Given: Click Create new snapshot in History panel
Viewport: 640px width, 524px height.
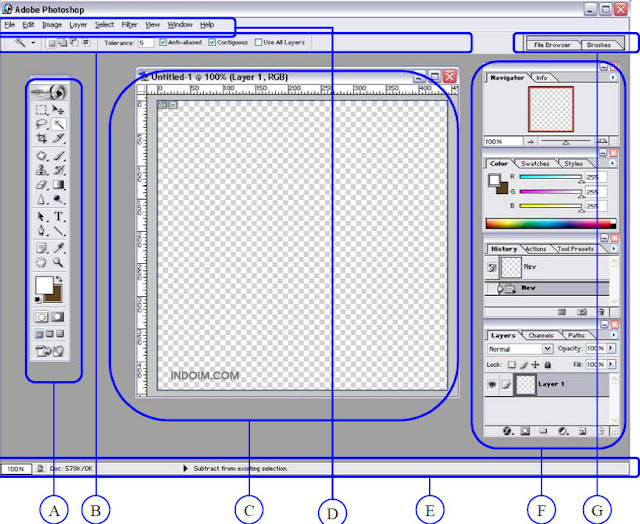Looking at the screenshot, I should tap(582, 312).
